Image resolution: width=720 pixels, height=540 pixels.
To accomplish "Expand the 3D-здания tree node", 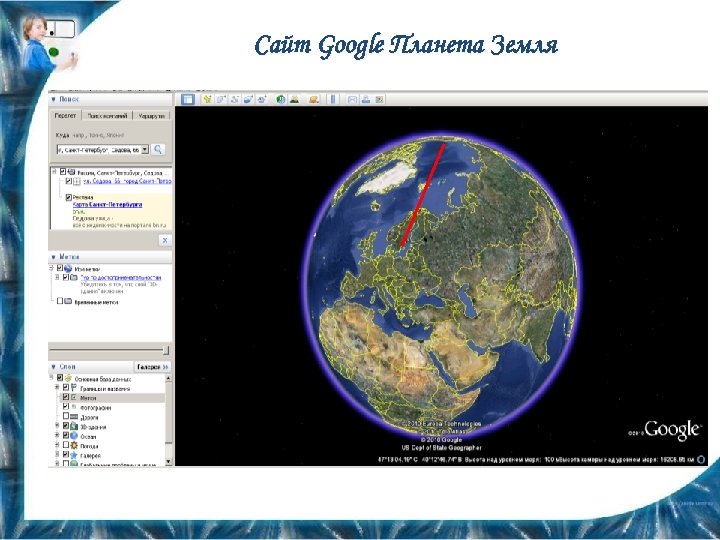I will point(57,426).
